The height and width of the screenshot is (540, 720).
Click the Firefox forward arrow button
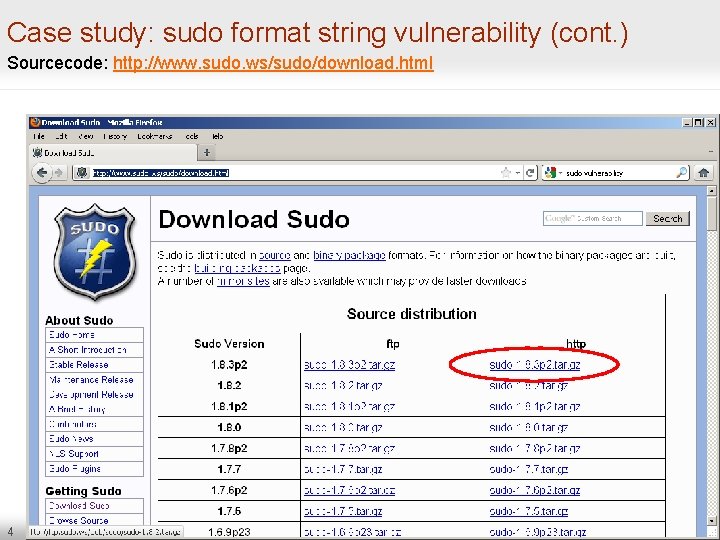(59, 173)
